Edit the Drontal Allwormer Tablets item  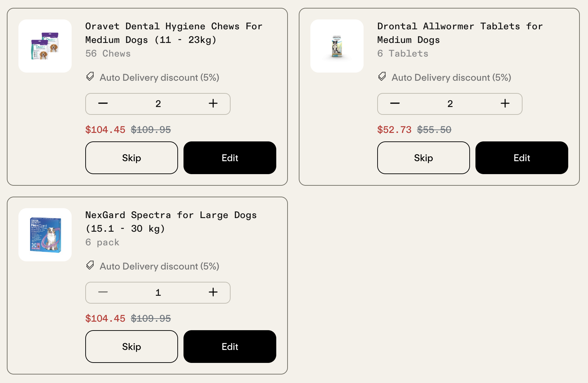[522, 158]
